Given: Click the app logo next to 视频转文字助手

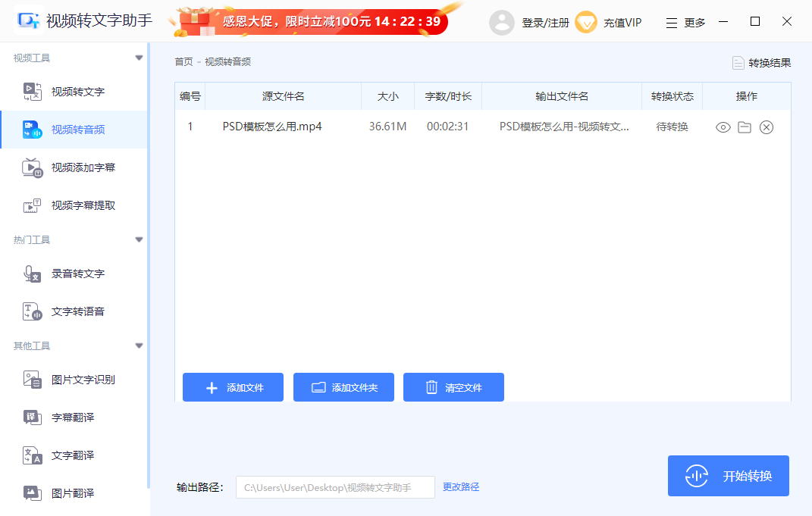Looking at the screenshot, I should [x=29, y=20].
